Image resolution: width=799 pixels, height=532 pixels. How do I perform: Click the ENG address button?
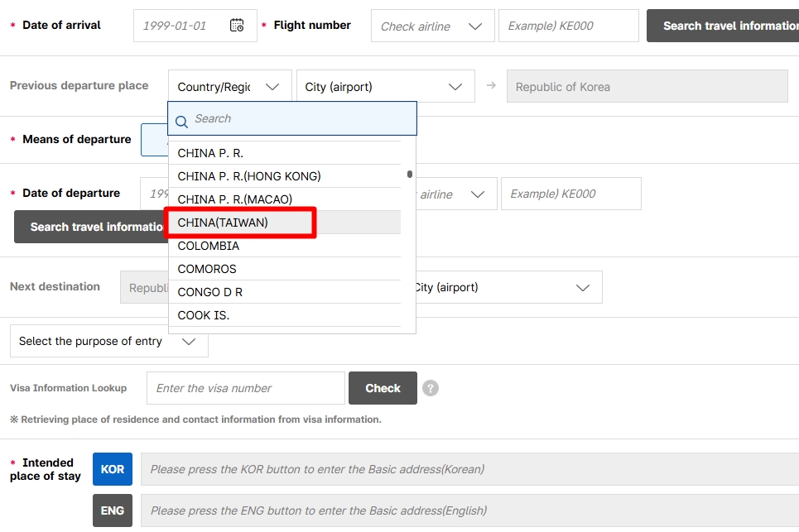pyautogui.click(x=113, y=510)
